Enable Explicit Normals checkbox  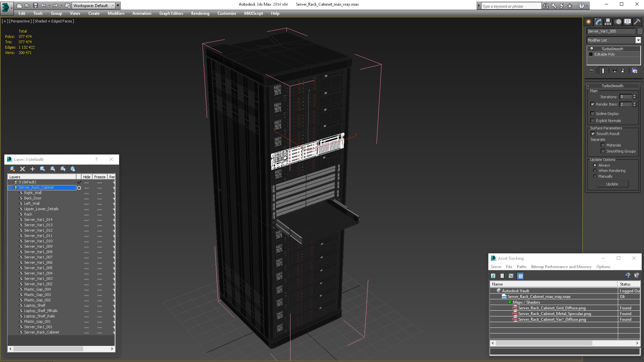pyautogui.click(x=593, y=121)
